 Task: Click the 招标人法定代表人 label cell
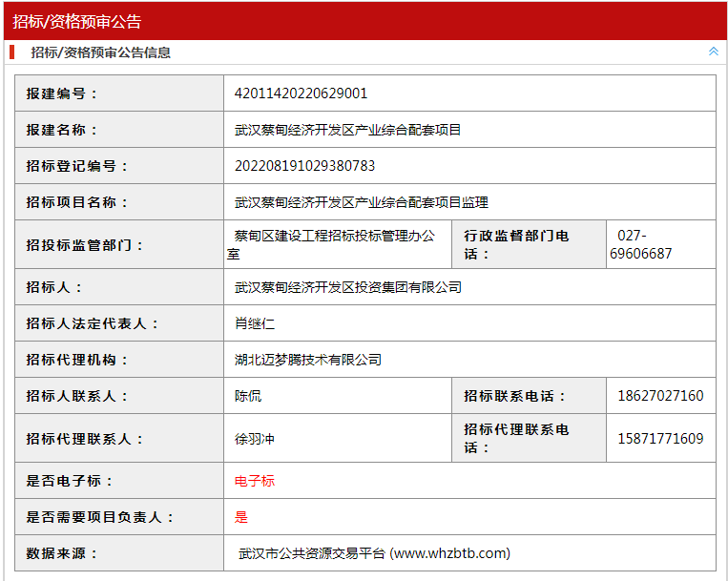click(x=119, y=323)
